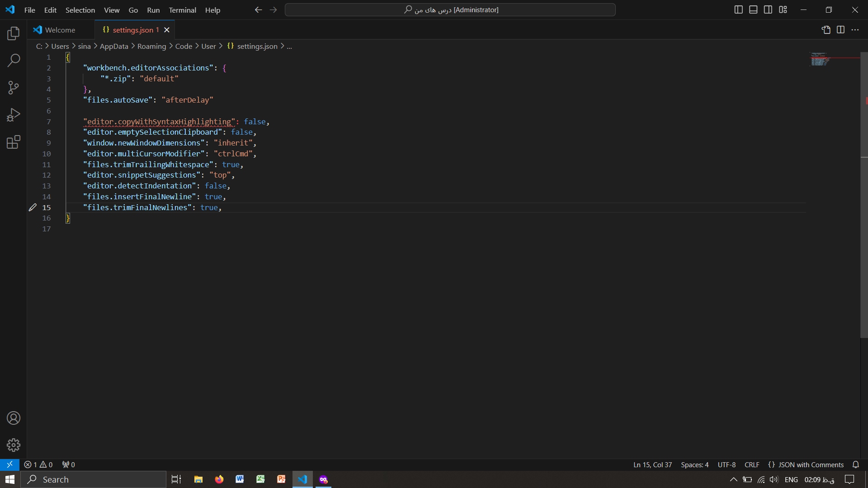Screen dimensions: 868x488
Task: Open File Explorer from the taskbar
Action: 198,479
